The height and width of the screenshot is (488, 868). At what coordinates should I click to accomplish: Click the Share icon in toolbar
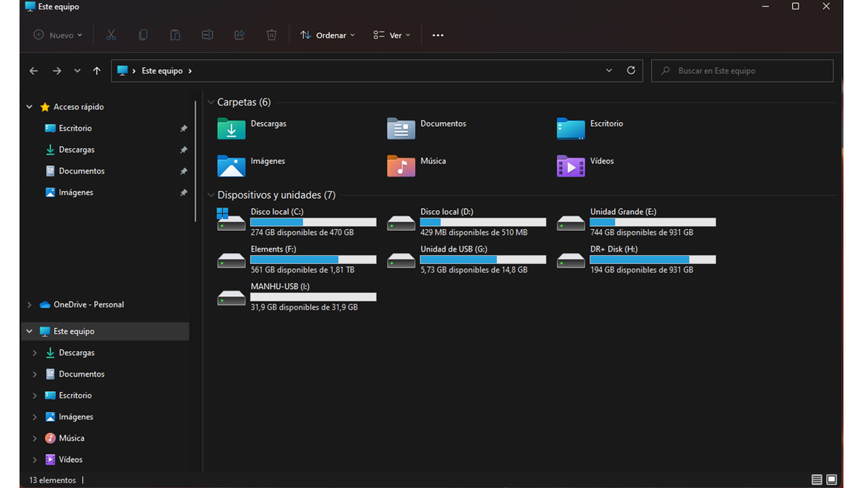(239, 35)
